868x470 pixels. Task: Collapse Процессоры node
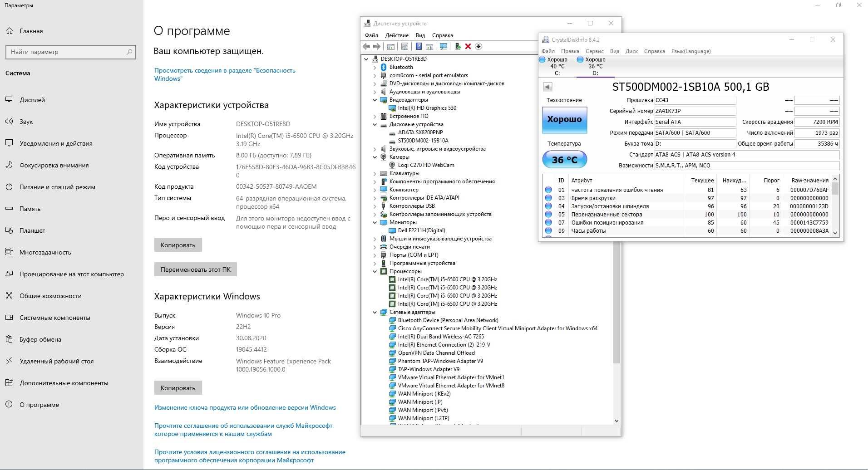pyautogui.click(x=375, y=271)
